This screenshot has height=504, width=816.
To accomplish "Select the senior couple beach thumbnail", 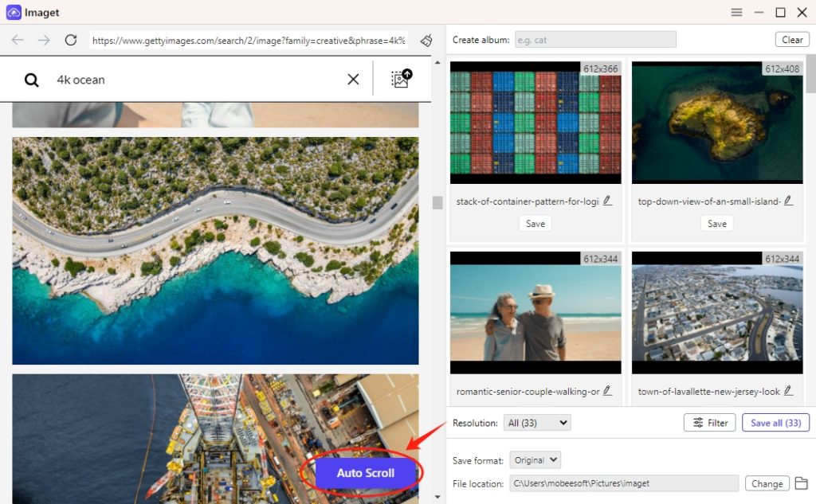I will pos(535,313).
